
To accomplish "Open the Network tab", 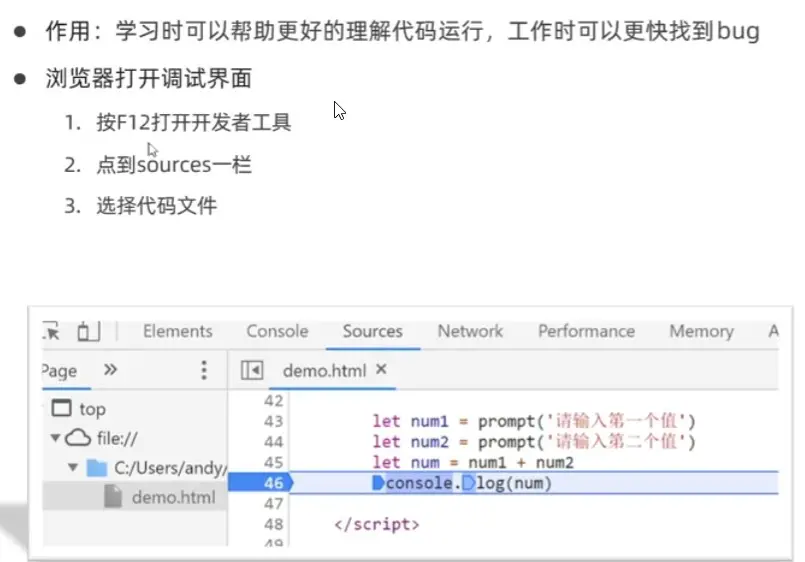I will [470, 331].
